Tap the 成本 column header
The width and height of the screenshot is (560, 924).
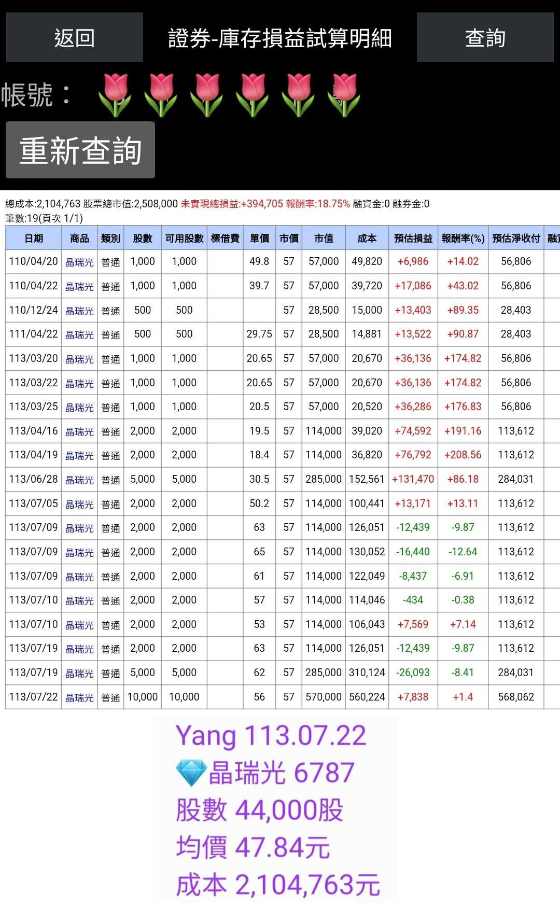point(367,238)
